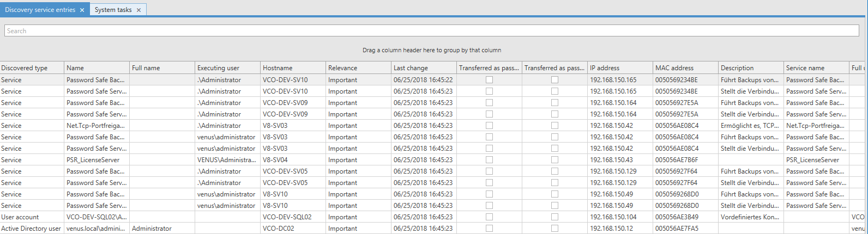Click the 'VCO-DEV-SQL02\A...' name cell
This screenshot has width=868, height=234.
click(97, 217)
